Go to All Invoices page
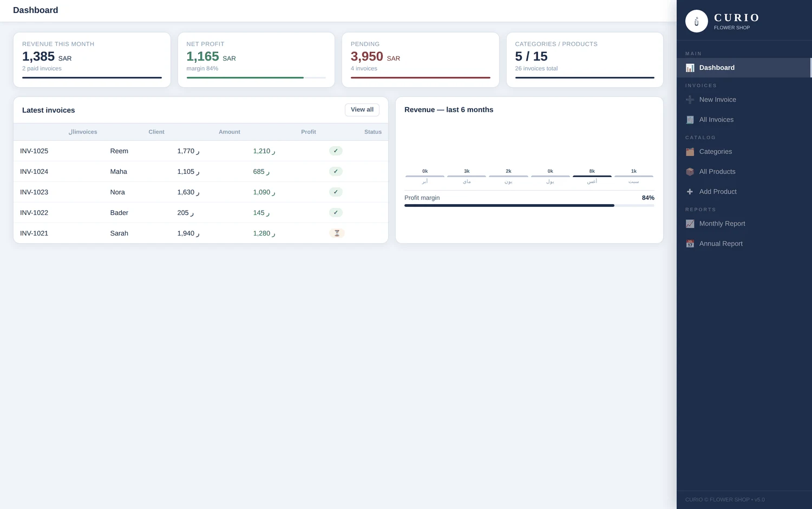 click(744, 120)
